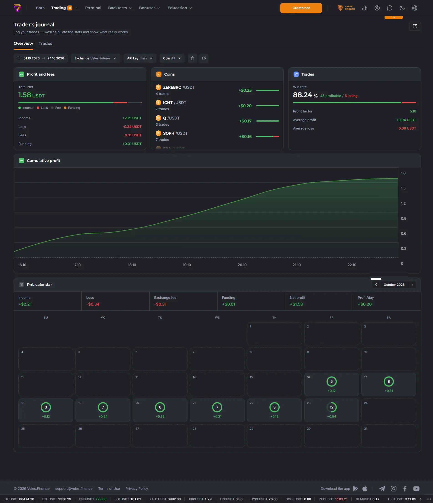This screenshot has width=433, height=504.
Task: Click the Veles logo icon
Action: (x=17, y=8)
